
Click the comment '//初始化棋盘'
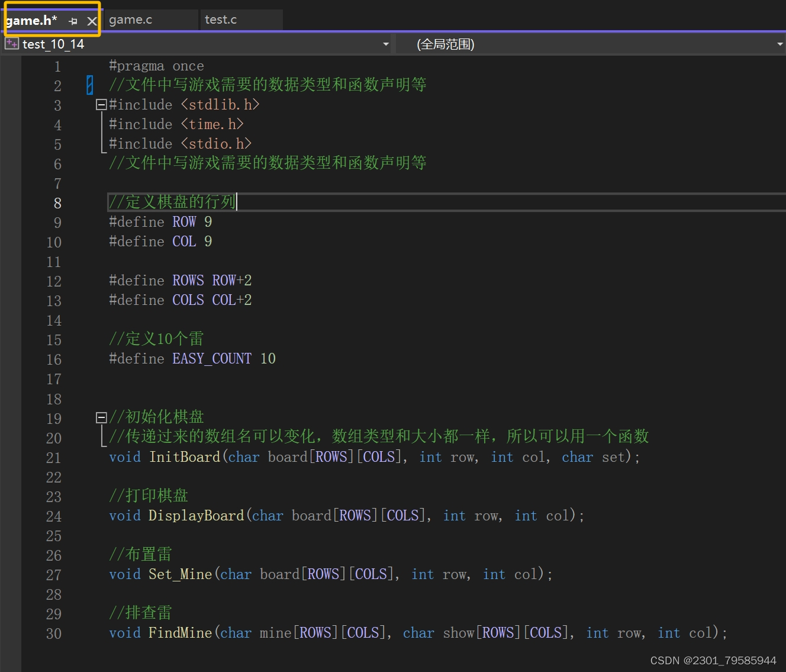click(156, 417)
